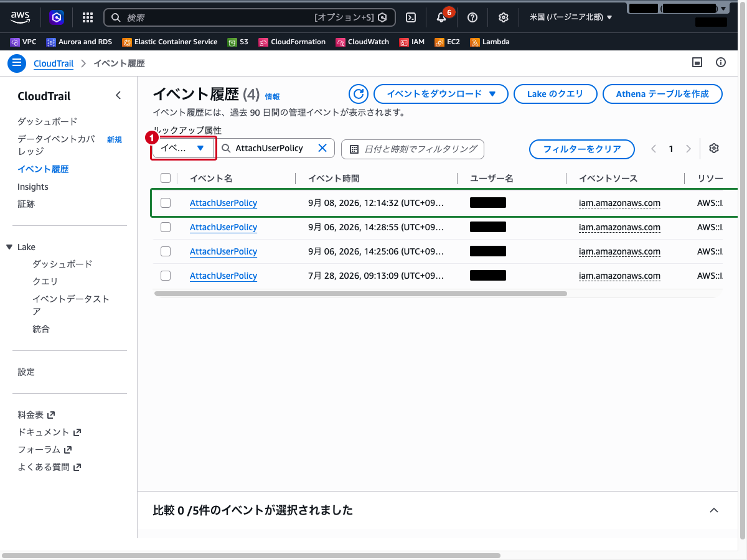Open the lookup attribute dropdown
Screen dimensions: 747x560
184,148
